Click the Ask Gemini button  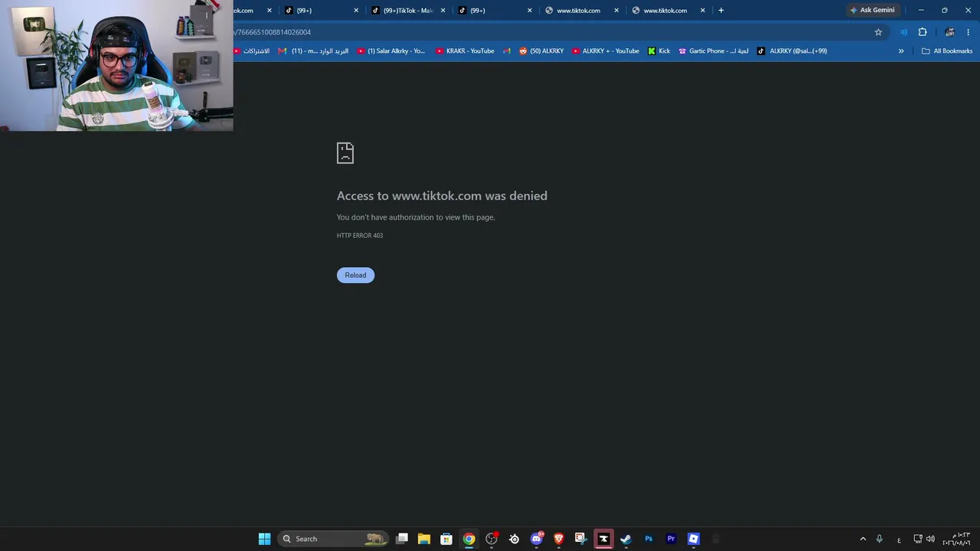[872, 10]
